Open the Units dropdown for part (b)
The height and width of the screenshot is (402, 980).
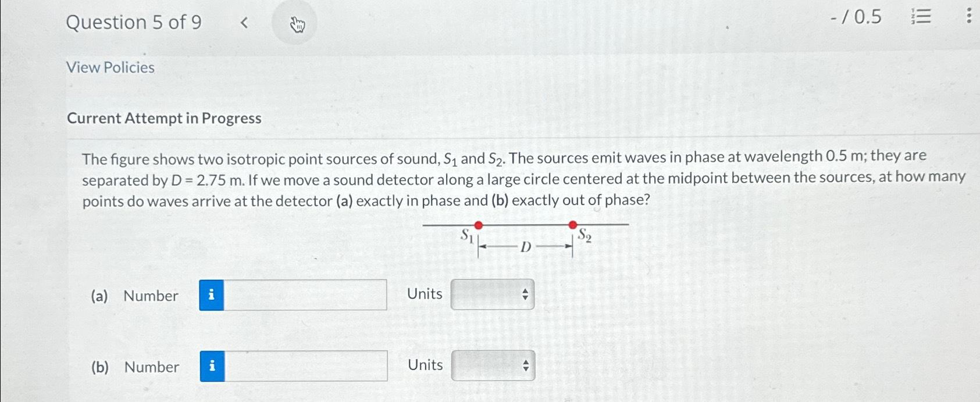(x=491, y=366)
